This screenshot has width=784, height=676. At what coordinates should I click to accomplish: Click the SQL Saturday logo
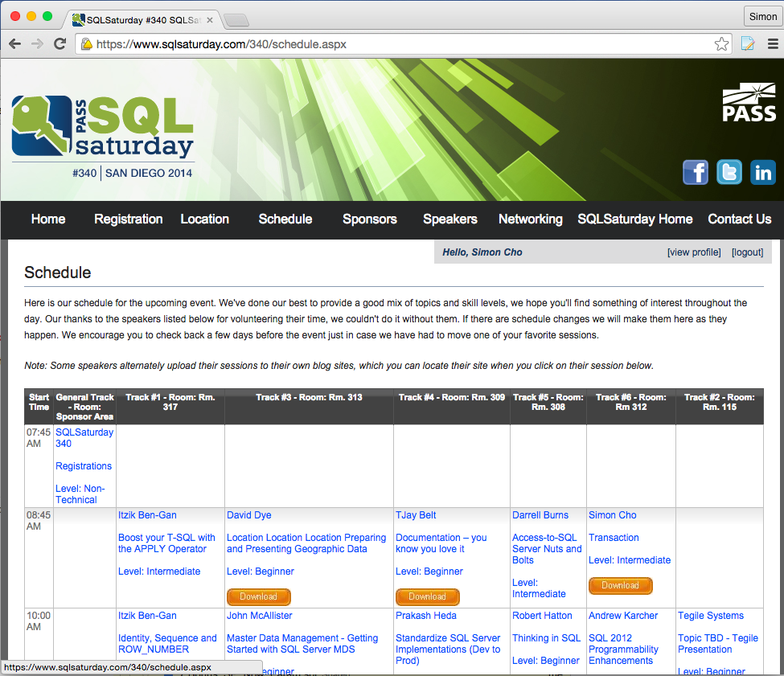click(103, 137)
